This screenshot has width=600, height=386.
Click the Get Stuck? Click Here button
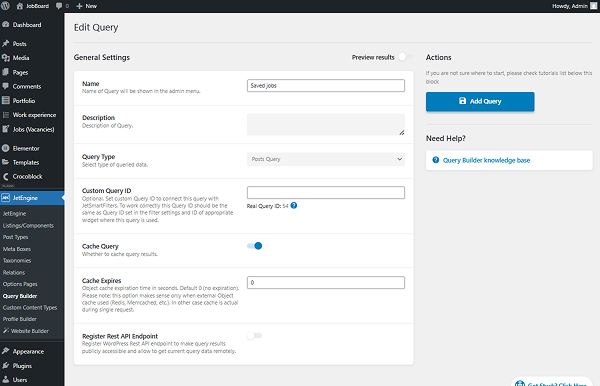(x=552, y=382)
